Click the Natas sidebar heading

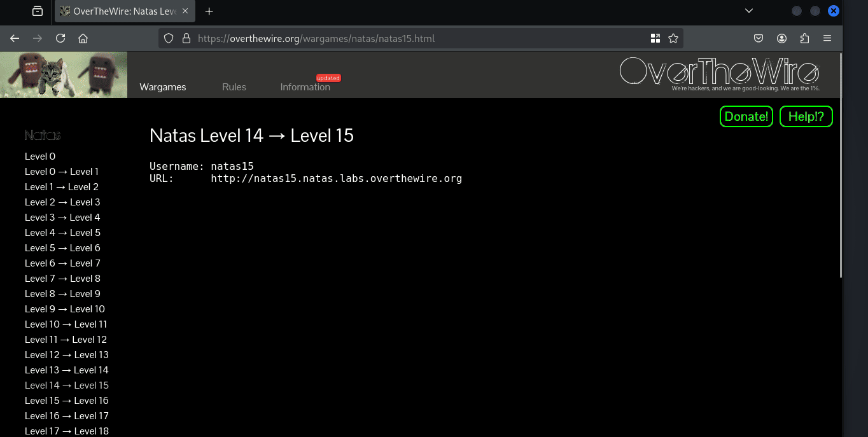click(43, 135)
